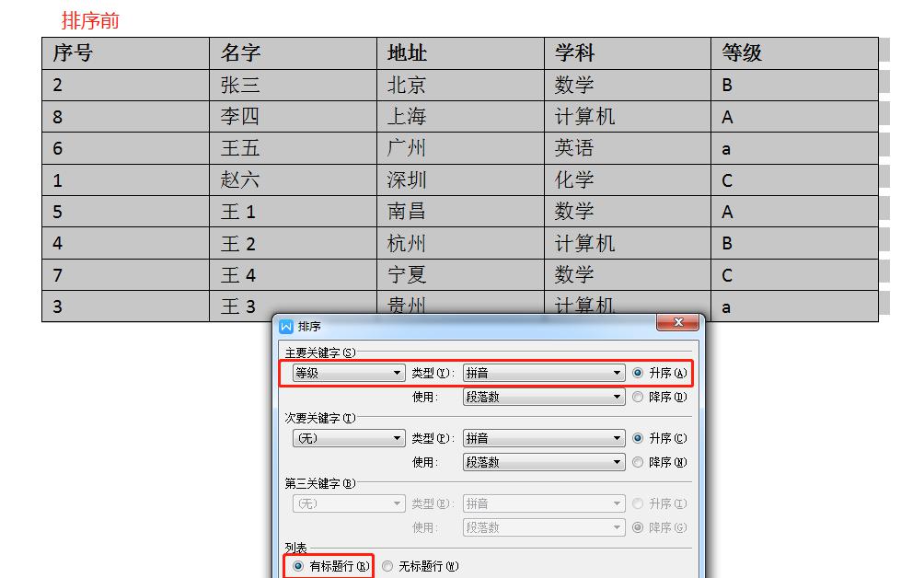This screenshot has width=924, height=578.
Task: Click the 学科 header cell
Action: pyautogui.click(x=628, y=53)
